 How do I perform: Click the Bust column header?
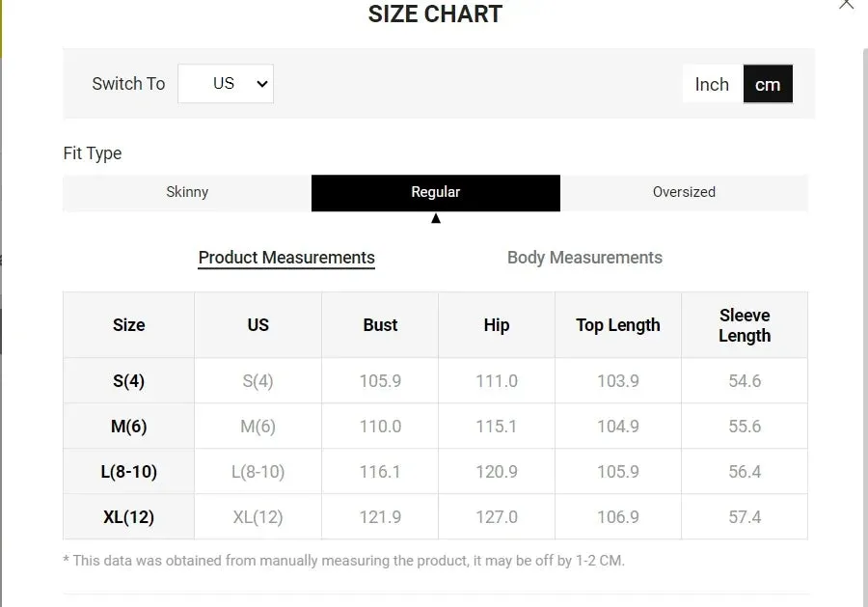[x=380, y=325]
